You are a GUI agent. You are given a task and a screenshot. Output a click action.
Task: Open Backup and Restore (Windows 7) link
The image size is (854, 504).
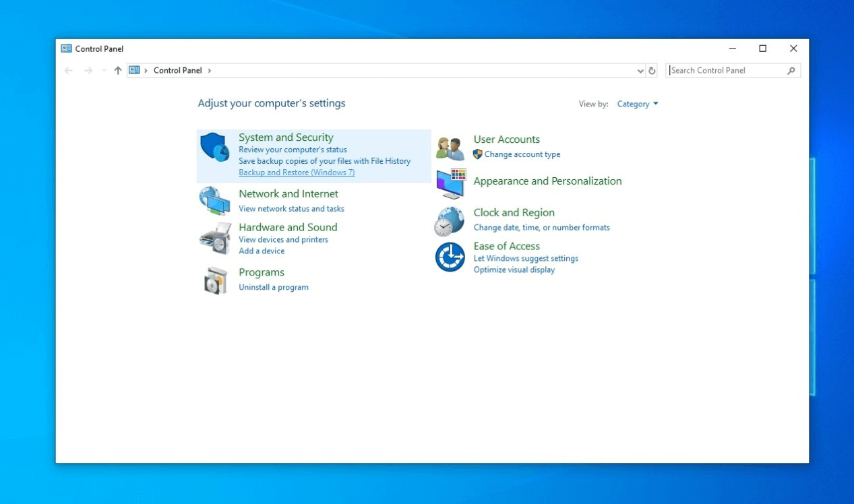click(x=297, y=172)
